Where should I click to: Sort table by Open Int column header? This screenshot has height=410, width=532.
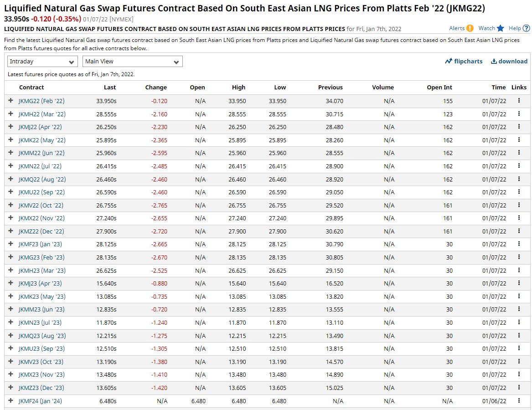pos(439,87)
